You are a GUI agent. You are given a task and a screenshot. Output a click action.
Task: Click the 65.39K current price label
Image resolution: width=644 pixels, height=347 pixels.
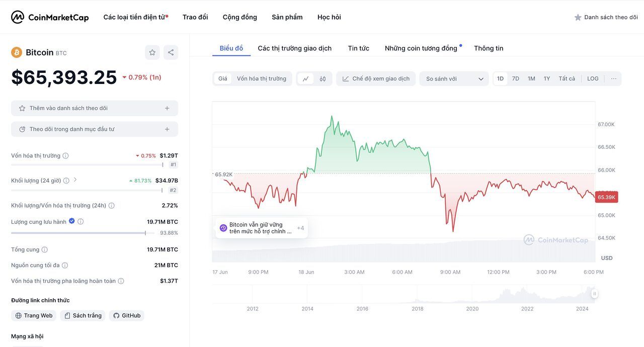606,197
